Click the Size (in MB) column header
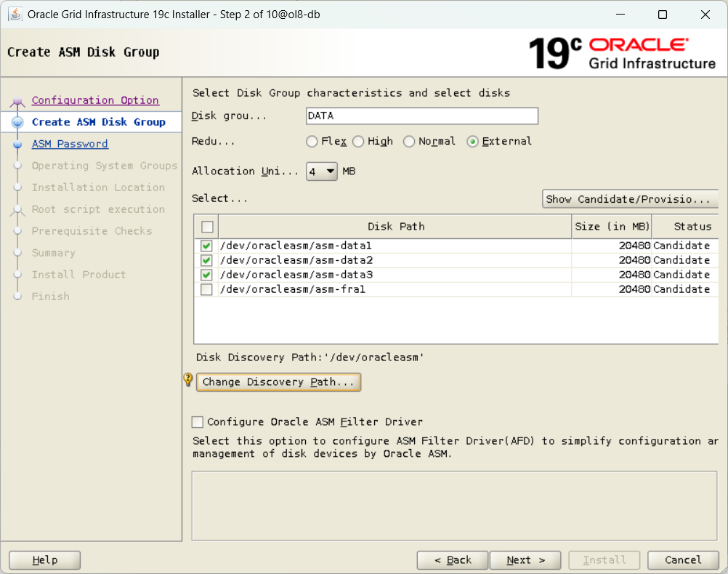 612,227
